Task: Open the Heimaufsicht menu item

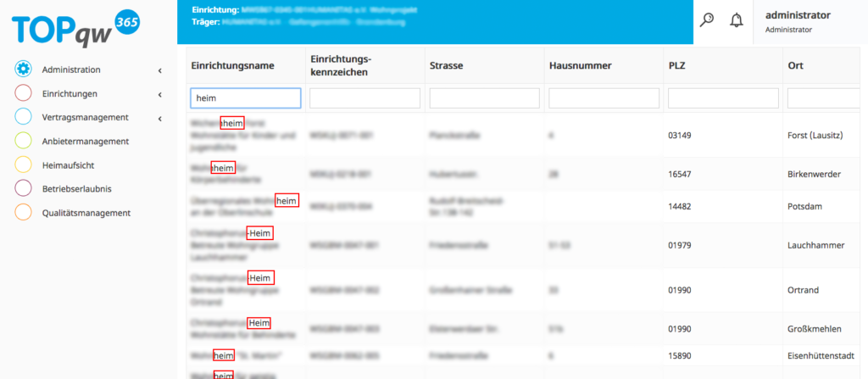Action: 71,165
